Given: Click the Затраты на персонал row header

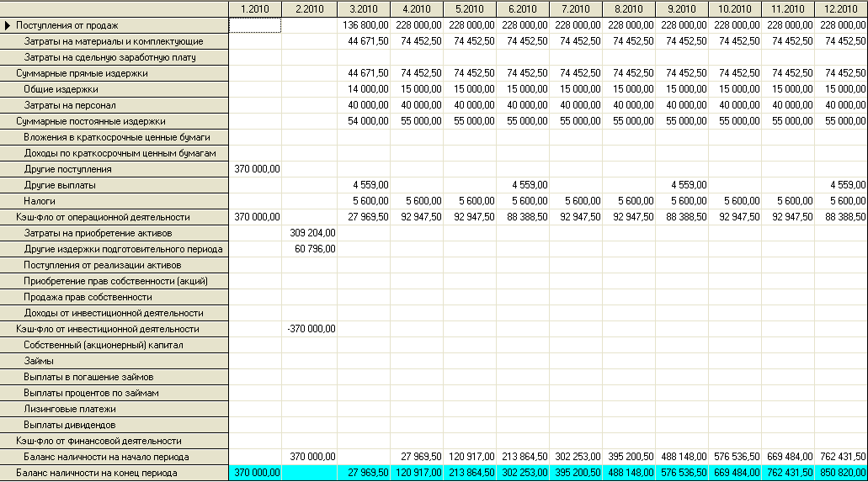Looking at the screenshot, I should [114, 106].
